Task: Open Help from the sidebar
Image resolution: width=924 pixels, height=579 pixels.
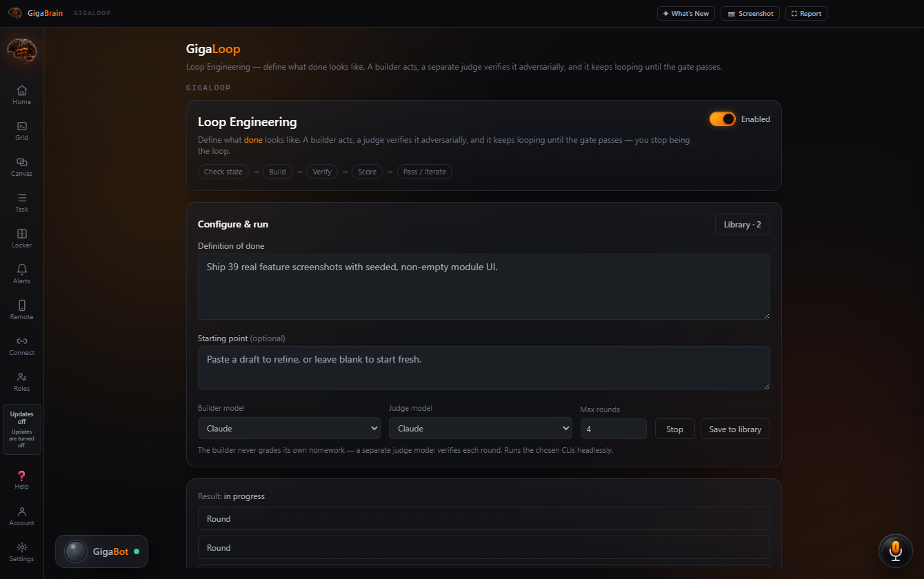Action: click(x=21, y=480)
